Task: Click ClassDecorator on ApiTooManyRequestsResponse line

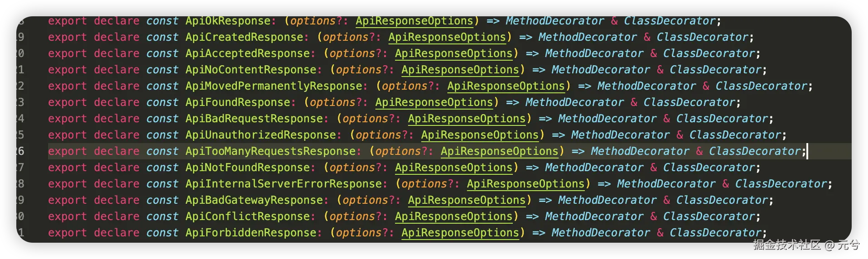Action: click(755, 151)
